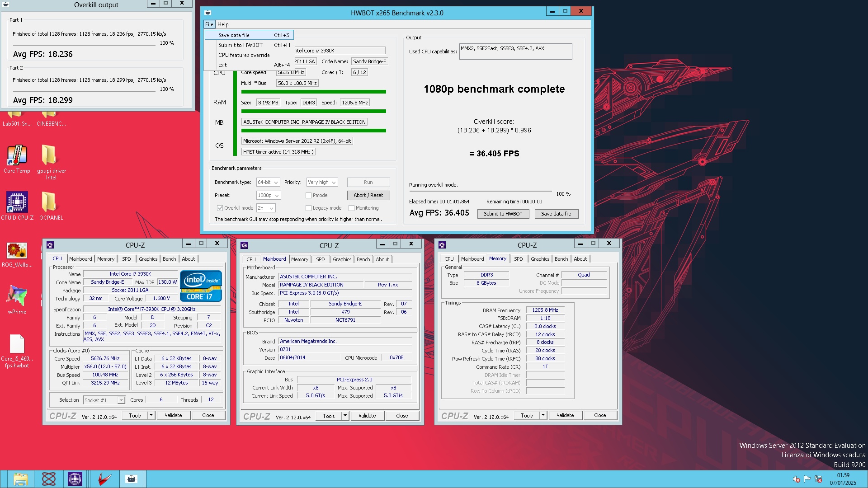This screenshot has width=868, height=488.
Task: Open the Action Center flag tray icon
Action: [807, 479]
